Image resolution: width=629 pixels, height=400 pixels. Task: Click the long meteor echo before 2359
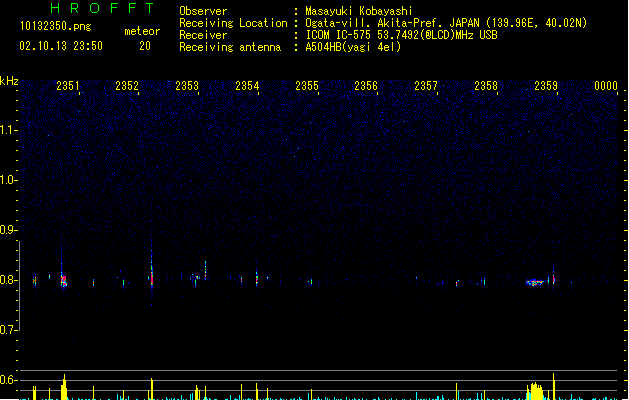coord(535,282)
